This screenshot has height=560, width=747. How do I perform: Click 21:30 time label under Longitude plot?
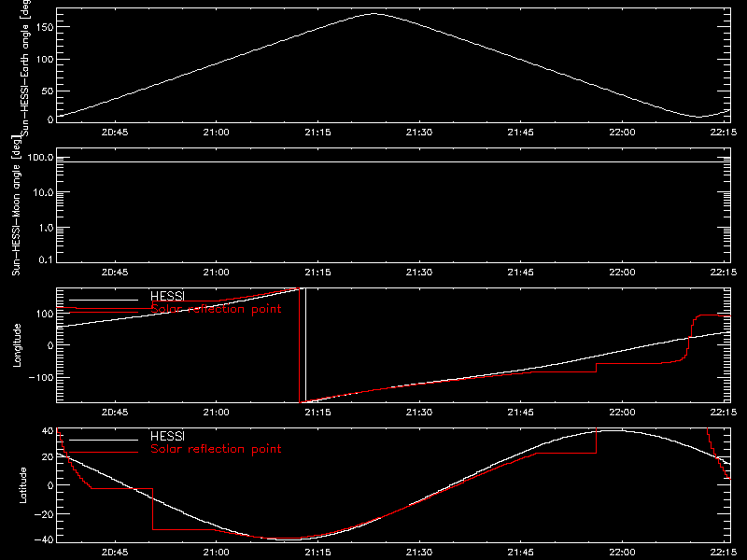(419, 413)
